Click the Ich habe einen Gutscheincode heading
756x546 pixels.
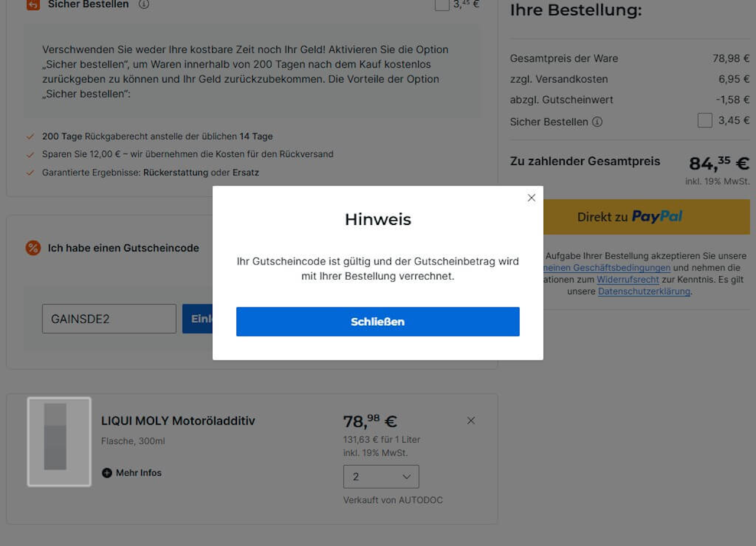123,248
